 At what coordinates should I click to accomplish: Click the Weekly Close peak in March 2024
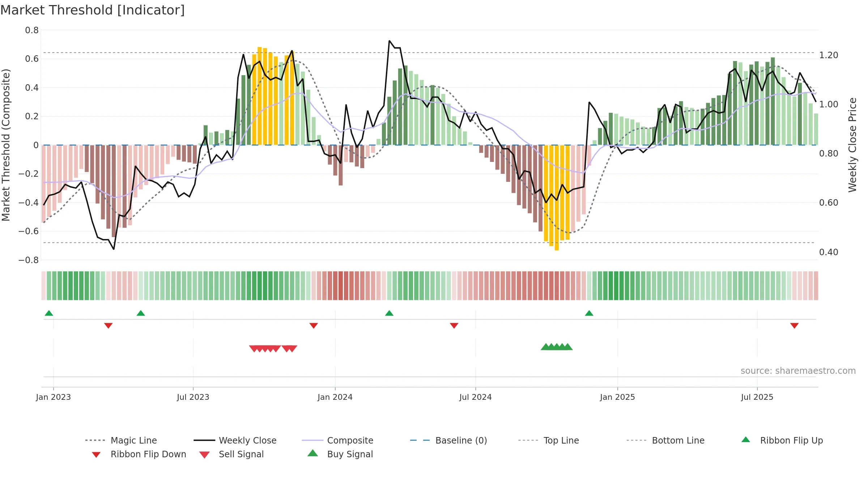pos(389,41)
